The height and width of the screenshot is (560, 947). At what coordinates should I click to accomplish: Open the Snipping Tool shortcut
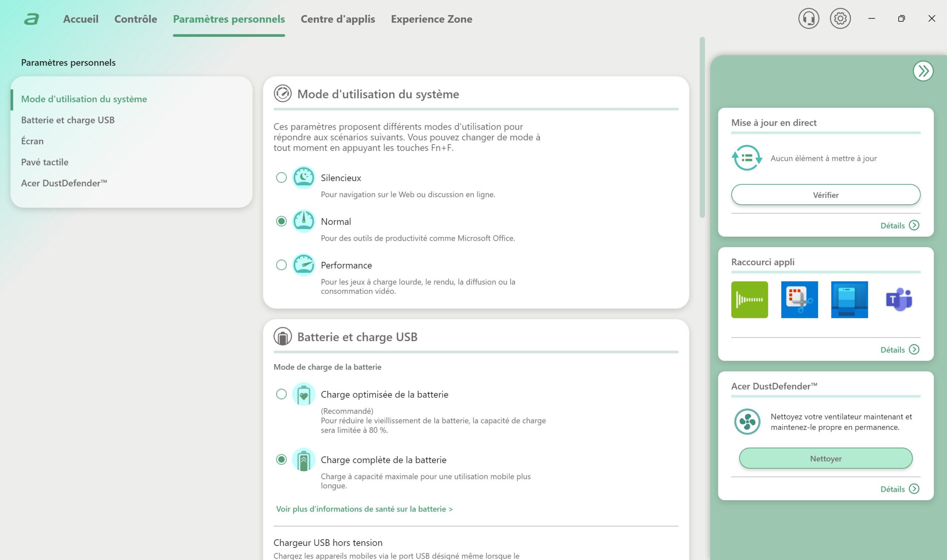point(799,300)
